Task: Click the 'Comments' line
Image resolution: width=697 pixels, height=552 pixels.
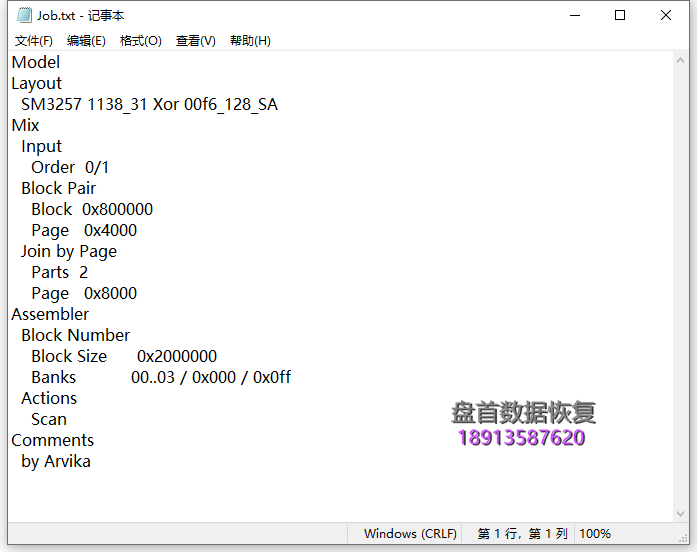Action: [x=52, y=440]
